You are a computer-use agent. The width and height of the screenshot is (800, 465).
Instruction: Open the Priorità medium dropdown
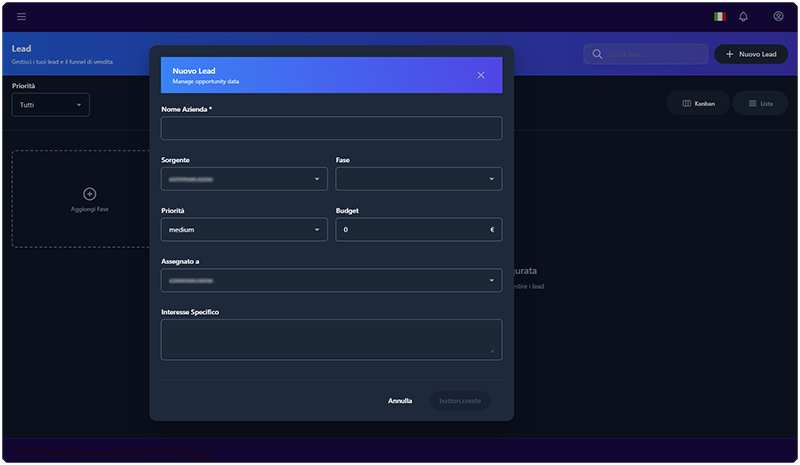point(244,230)
